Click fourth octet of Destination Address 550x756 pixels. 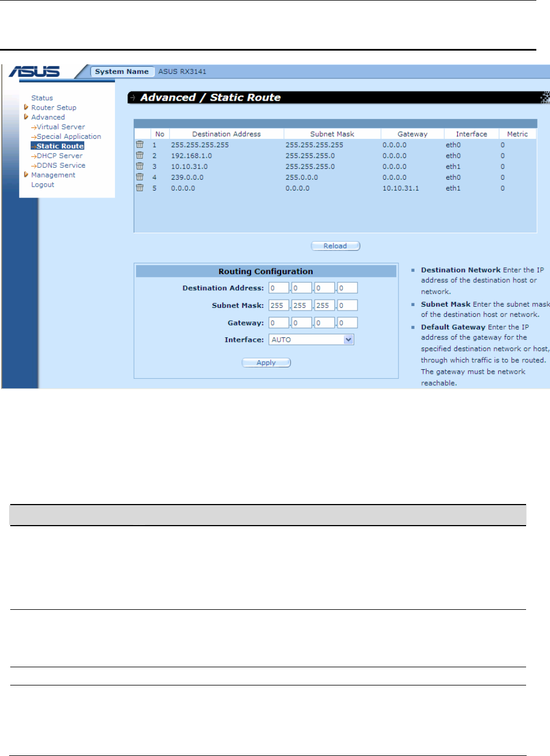347,288
